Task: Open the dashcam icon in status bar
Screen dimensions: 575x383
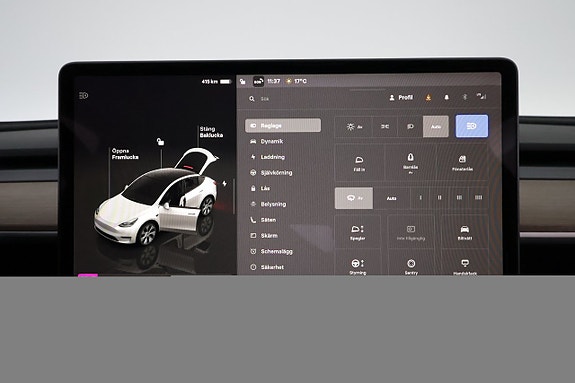Action: [259, 81]
